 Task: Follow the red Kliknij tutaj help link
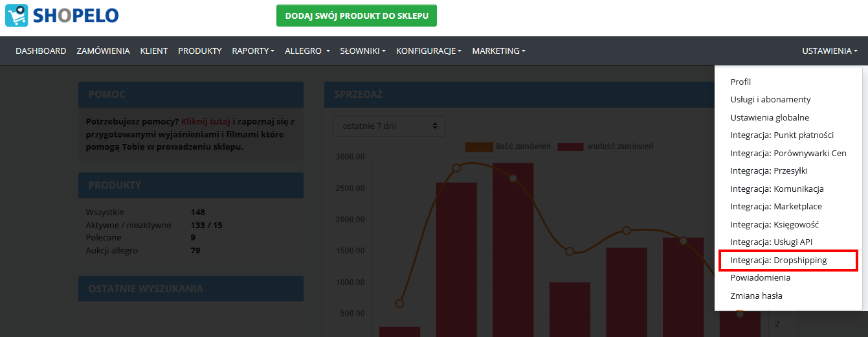pos(206,121)
